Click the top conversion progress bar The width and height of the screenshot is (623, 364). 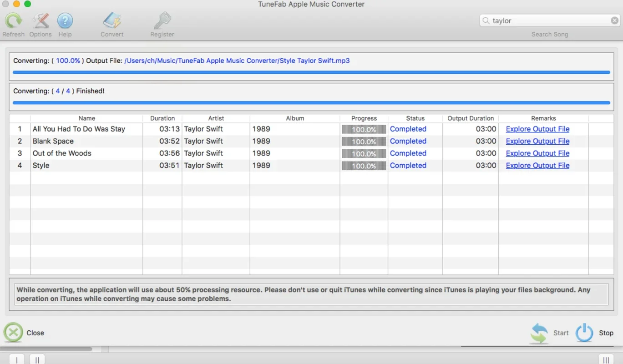[x=311, y=72]
